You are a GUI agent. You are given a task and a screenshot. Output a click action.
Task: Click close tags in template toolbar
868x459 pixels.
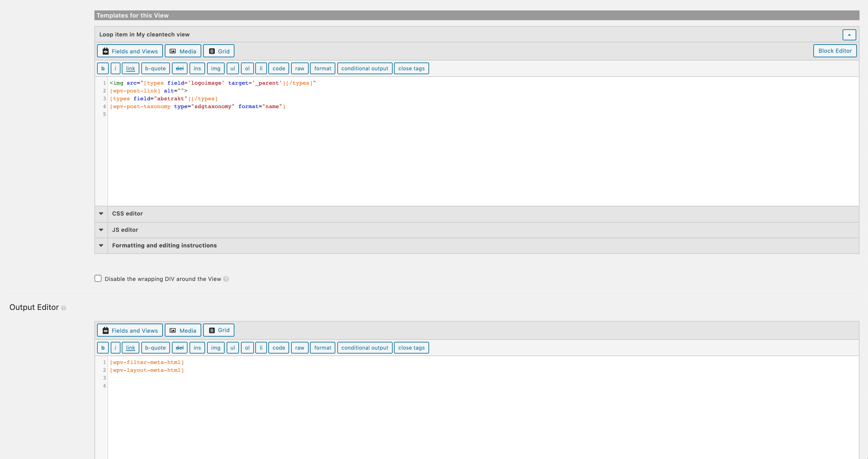(x=412, y=68)
